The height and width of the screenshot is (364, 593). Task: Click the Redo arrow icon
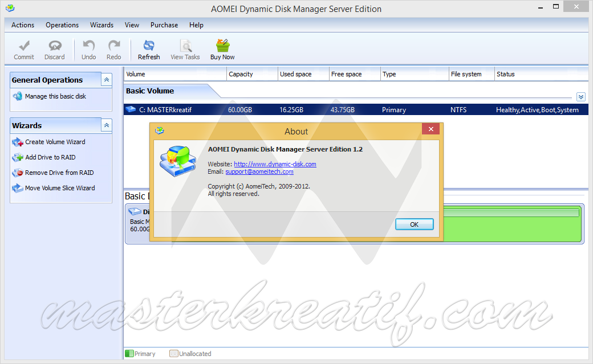click(114, 46)
